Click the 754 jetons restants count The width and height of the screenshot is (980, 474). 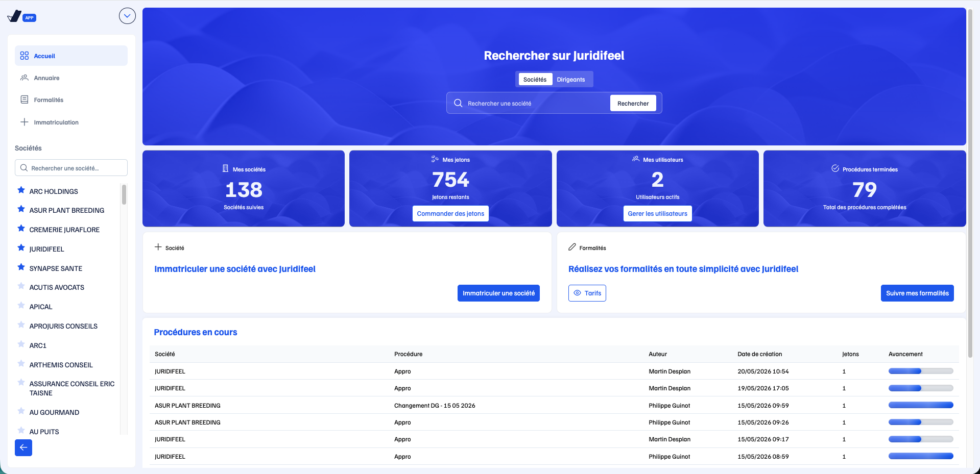pos(450,180)
